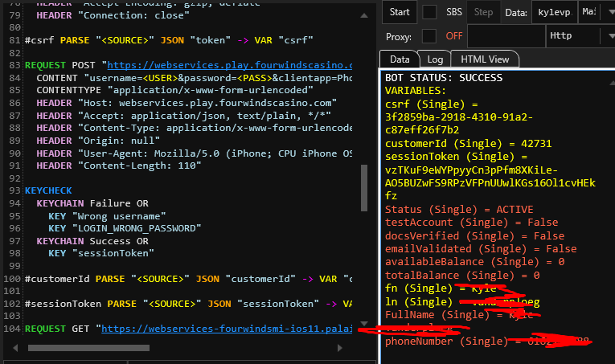This screenshot has height=364, width=615.
Task: Click the HEADER "Content-Length: 110" line
Action: coord(119,166)
